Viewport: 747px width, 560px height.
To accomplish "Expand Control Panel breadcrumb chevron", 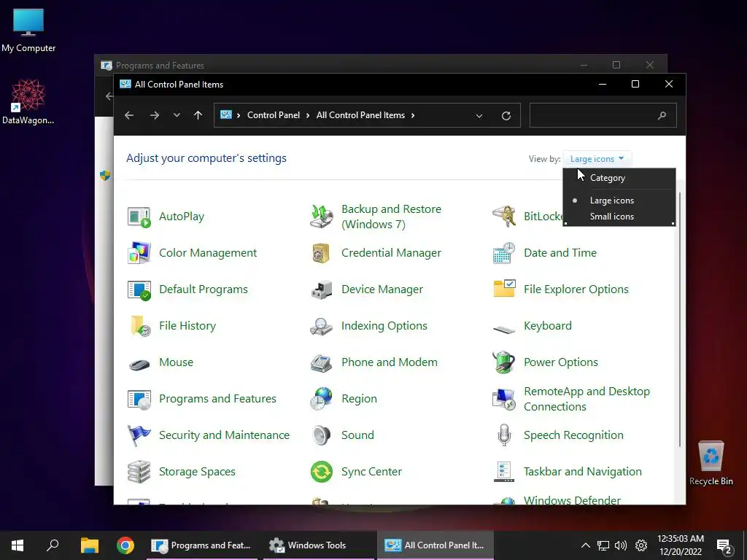I will tap(309, 116).
